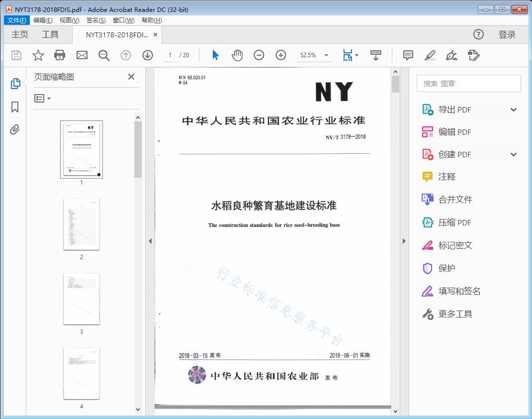Open the 压缩 PDF tool
The image size is (532, 419).
(454, 222)
